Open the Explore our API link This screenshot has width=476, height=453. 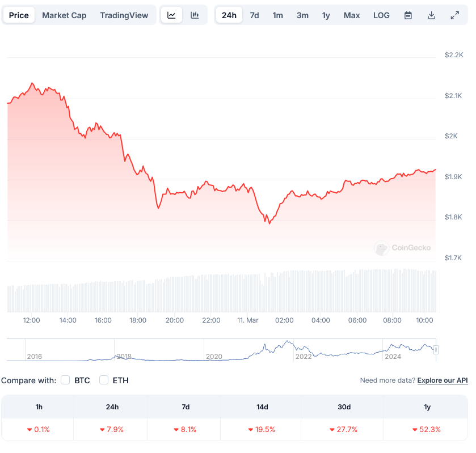(x=443, y=380)
